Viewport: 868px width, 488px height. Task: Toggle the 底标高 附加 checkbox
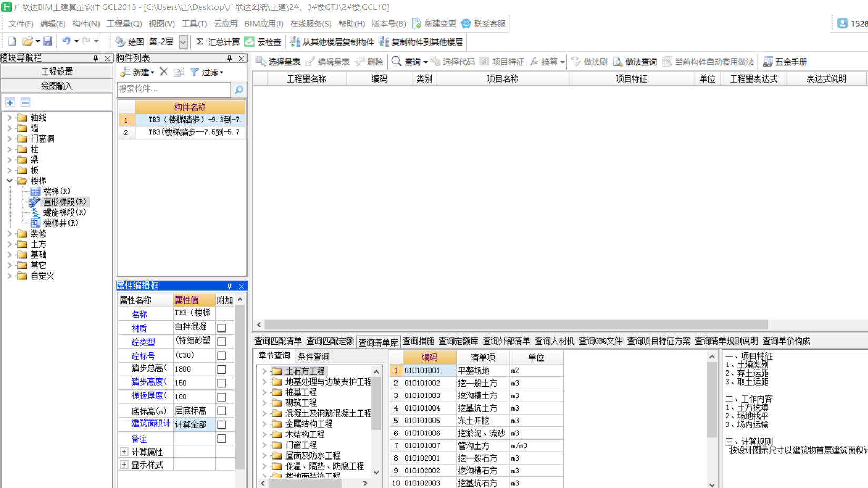click(222, 411)
